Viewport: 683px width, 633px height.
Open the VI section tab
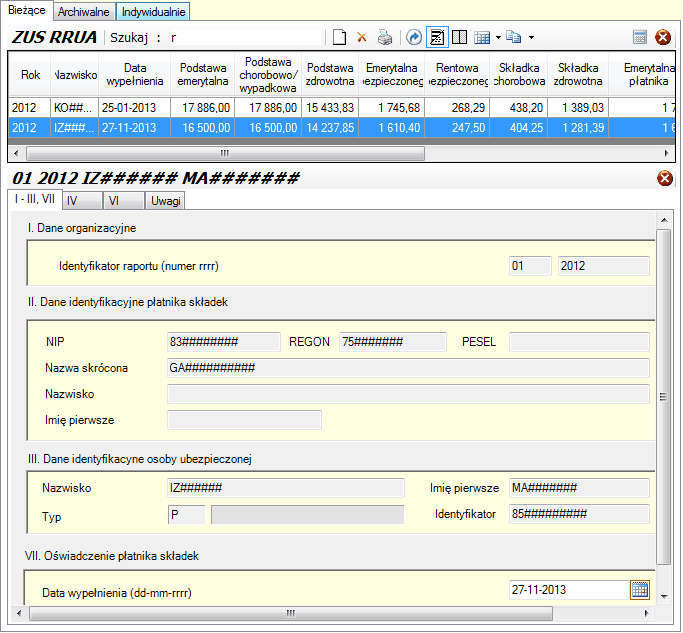point(124,201)
